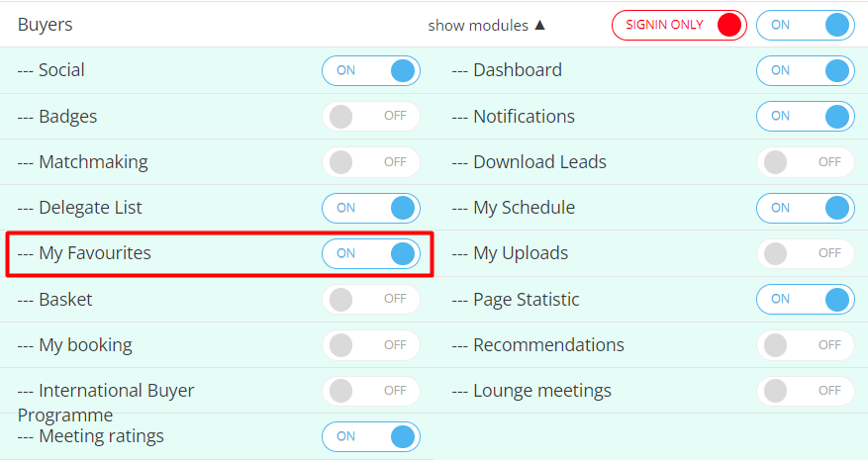Disable the Social module toggle

(370, 70)
